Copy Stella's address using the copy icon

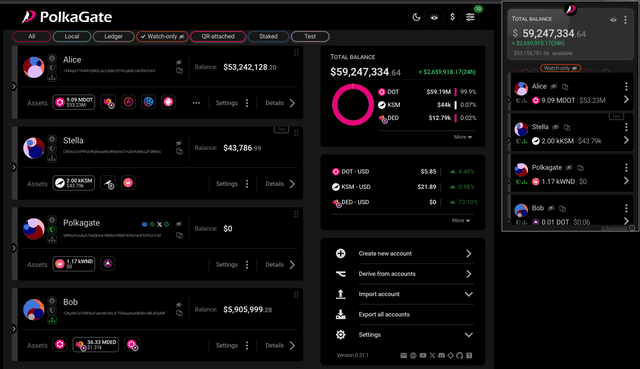coord(179,151)
